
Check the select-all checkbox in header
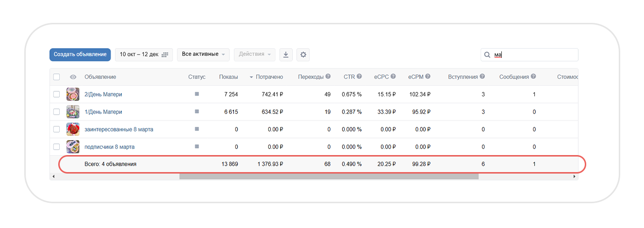57,77
